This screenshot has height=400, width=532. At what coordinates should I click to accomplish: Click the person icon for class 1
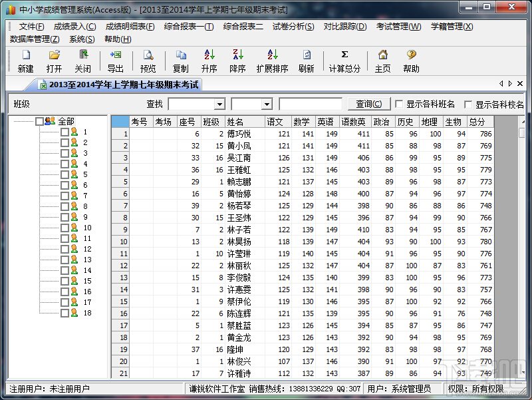74,132
